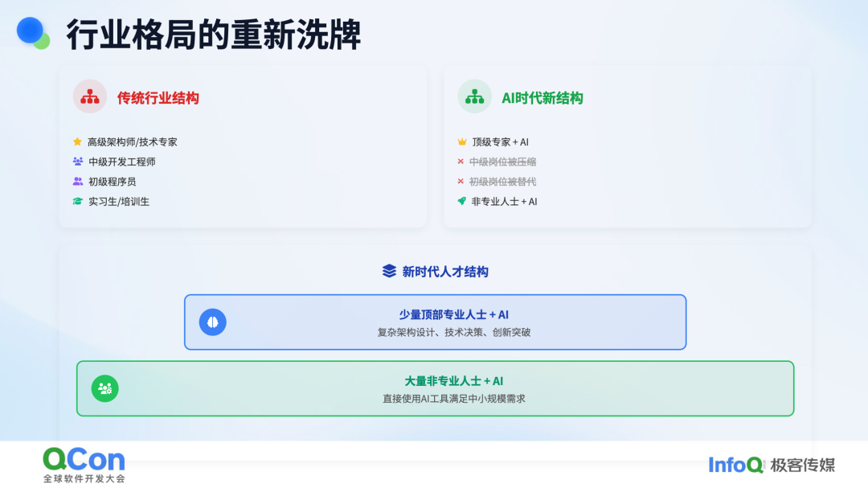Click the slide title 行业格局的重新洗牌
868x488 pixels.
[213, 35]
